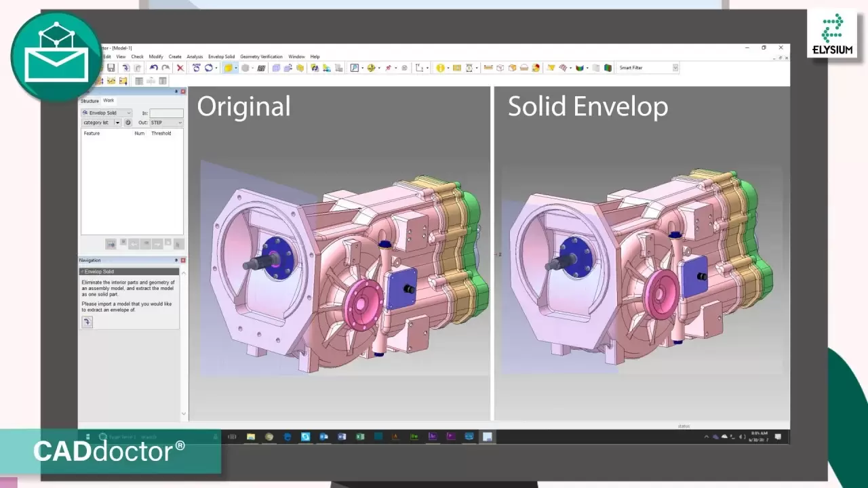This screenshot has height=488, width=868.
Task: Pin the Navigation panel
Action: pos(176,260)
